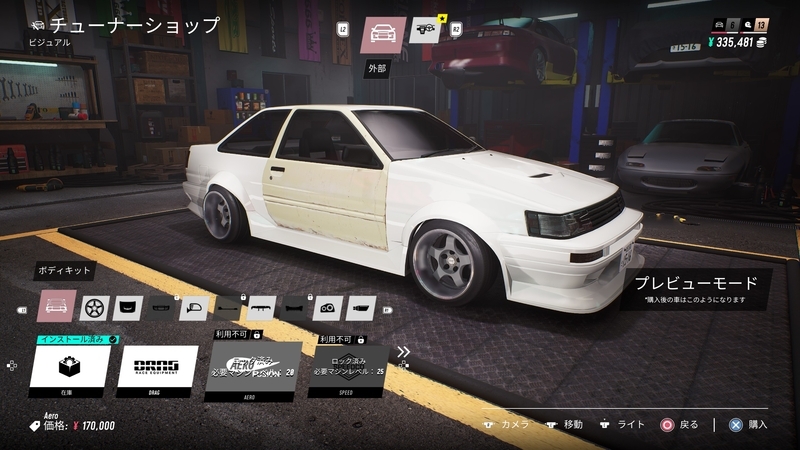Select the body kit category icon
The image size is (800, 450).
[x=57, y=306]
